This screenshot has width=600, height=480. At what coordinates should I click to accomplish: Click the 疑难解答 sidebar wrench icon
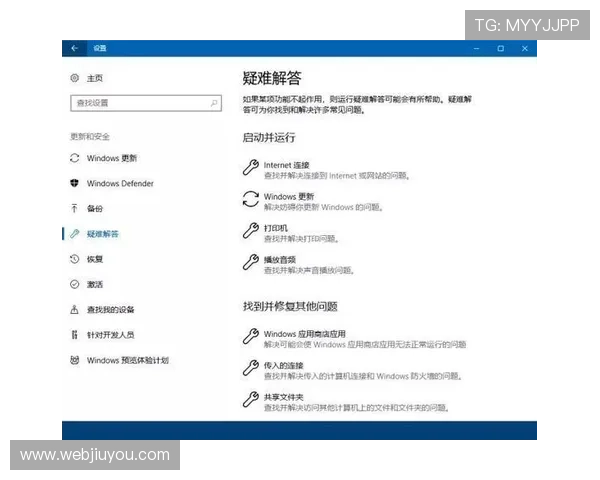point(75,233)
